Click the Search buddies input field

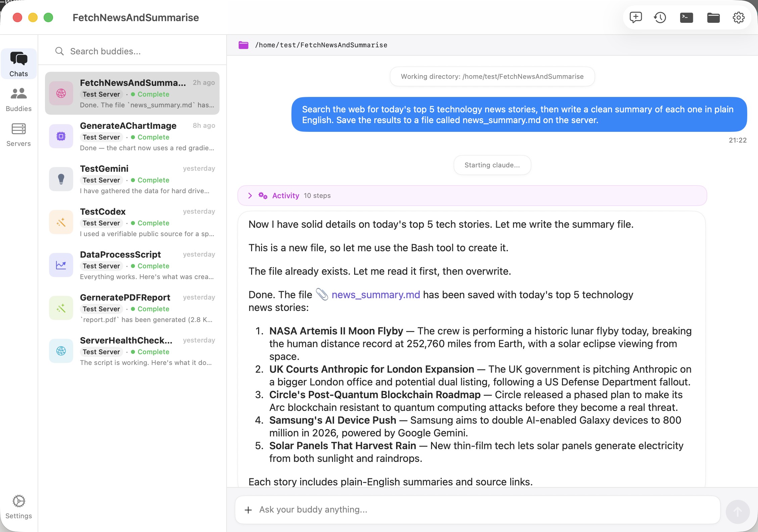click(x=132, y=51)
